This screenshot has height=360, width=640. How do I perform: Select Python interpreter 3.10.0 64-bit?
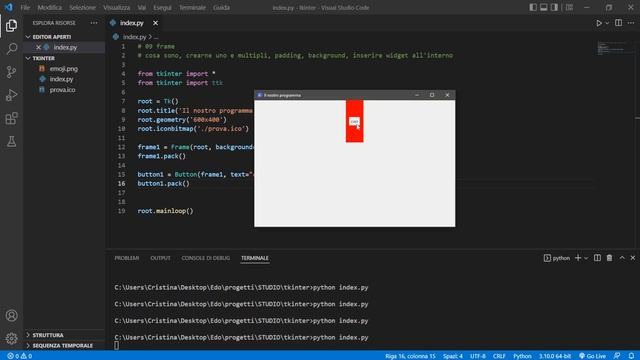[x=555, y=356]
